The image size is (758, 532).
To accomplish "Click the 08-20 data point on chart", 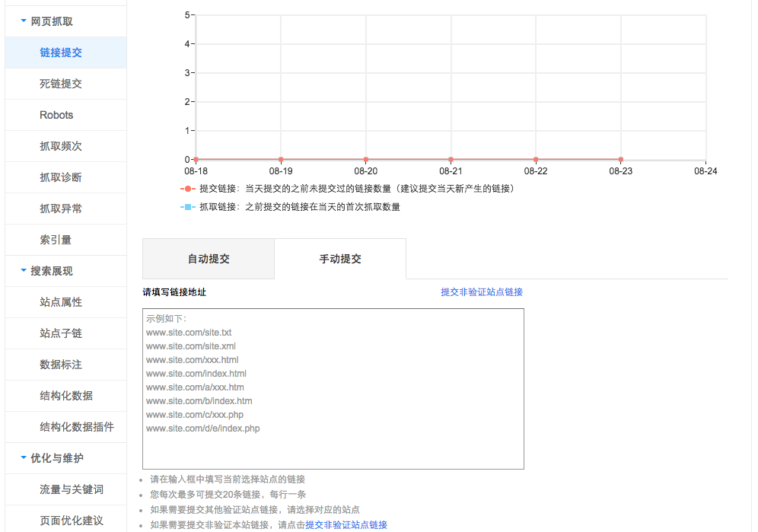I will click(366, 160).
